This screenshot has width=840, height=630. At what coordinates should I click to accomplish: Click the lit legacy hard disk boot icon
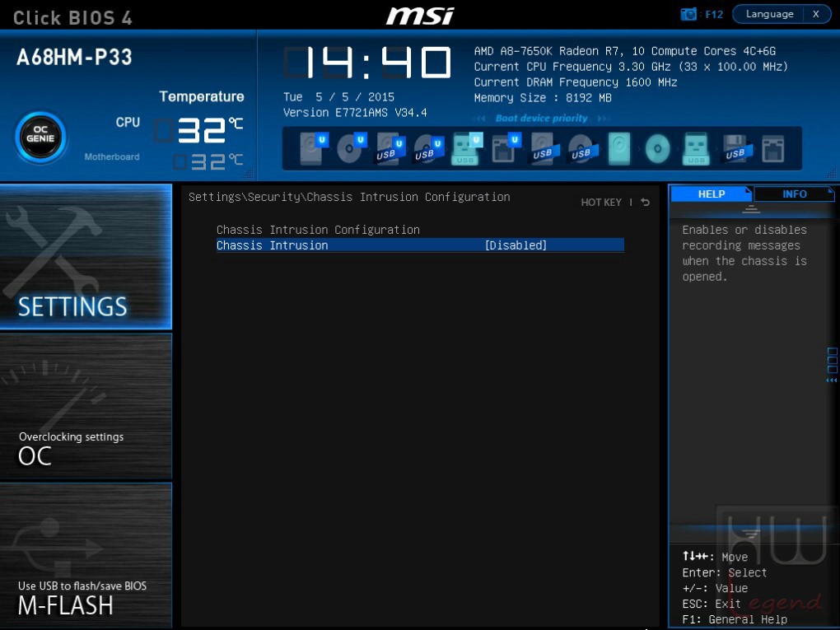618,148
